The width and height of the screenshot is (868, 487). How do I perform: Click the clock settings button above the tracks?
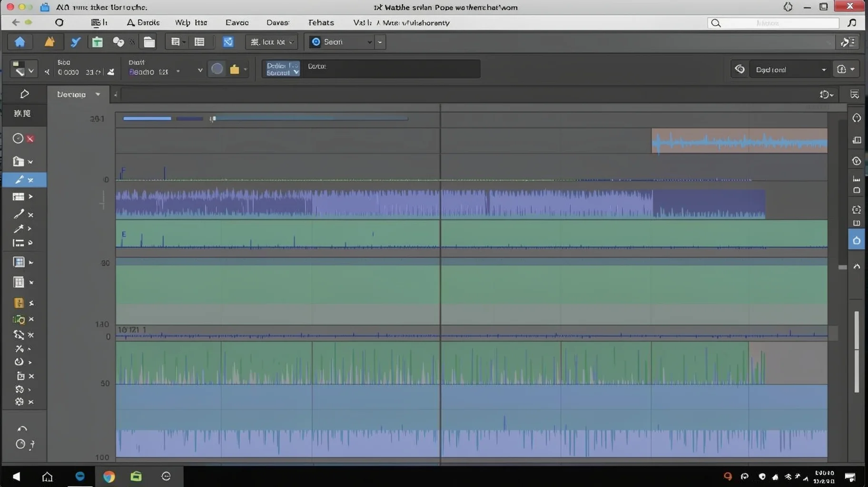[x=827, y=94]
